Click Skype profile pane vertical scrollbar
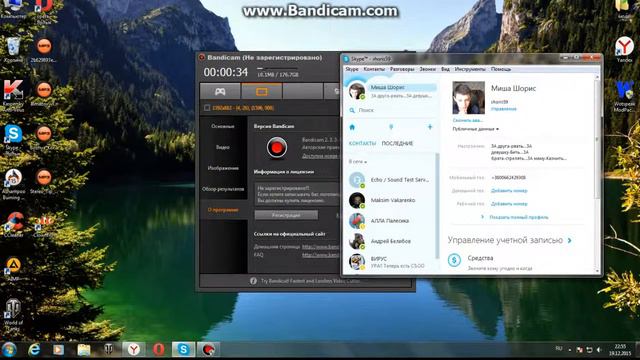The image size is (640, 360). (597, 139)
